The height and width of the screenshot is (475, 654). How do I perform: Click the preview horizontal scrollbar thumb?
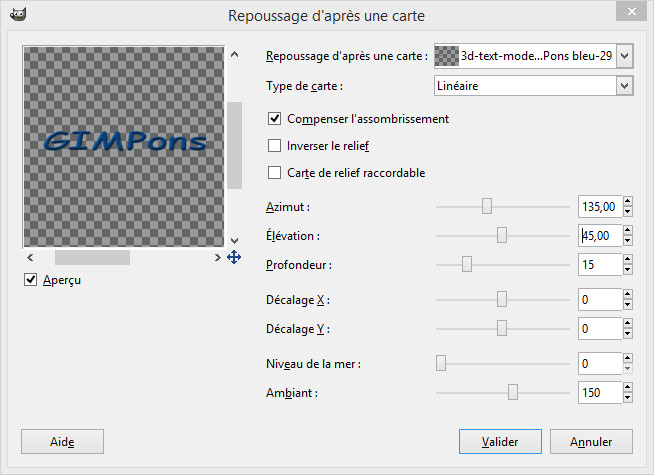point(92,257)
